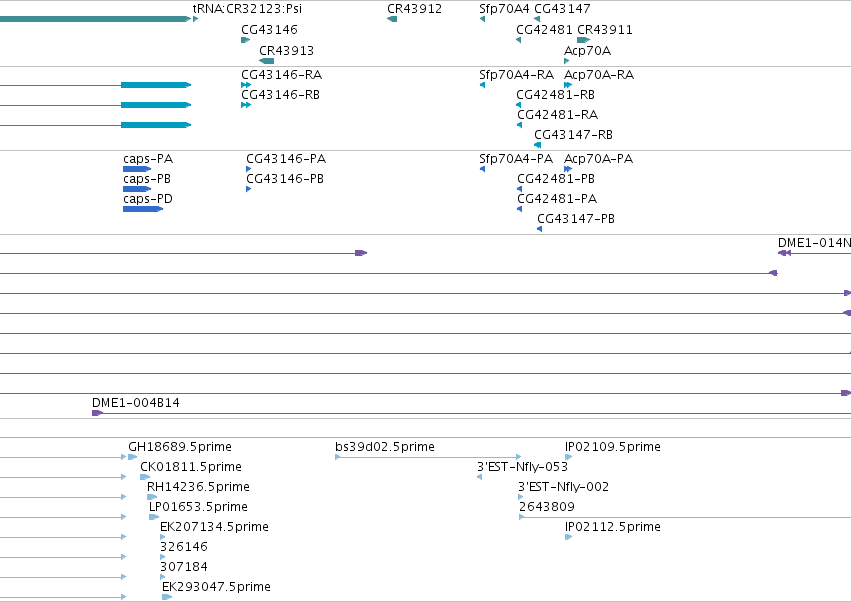Screen dimensions: 851x602
Task: Select the GH18689.5prime EST label
Action: click(180, 447)
